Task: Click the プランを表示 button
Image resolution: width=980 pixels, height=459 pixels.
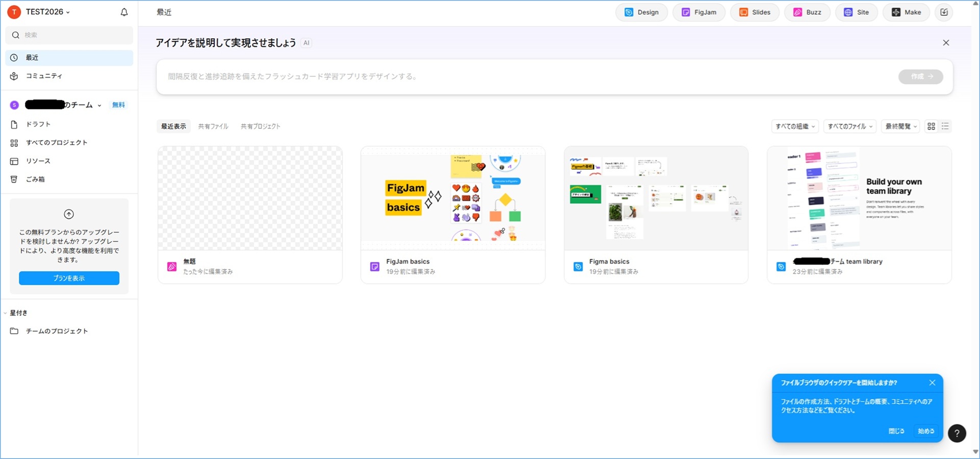Action: (x=69, y=278)
